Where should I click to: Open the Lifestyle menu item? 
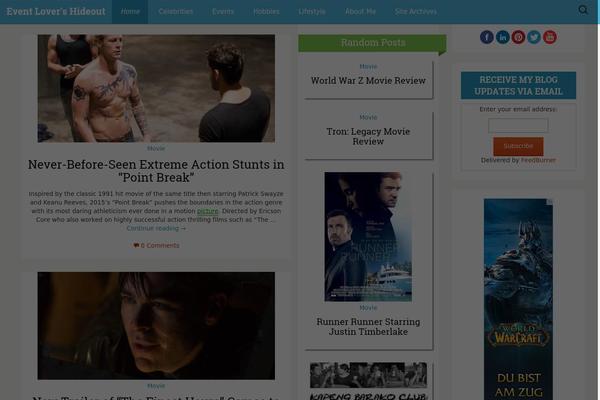(312, 11)
